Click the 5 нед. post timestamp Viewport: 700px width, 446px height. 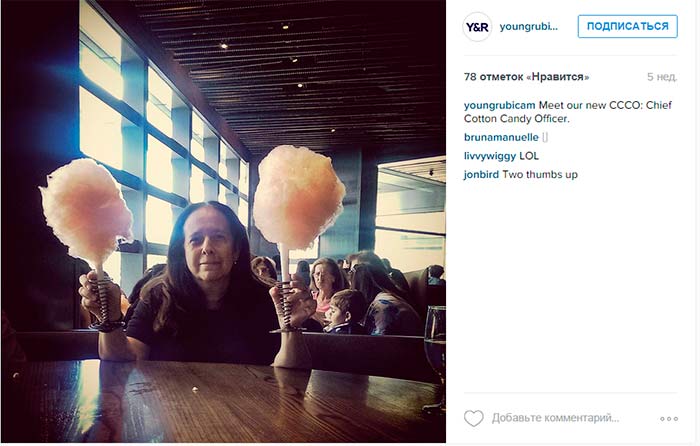tap(662, 77)
